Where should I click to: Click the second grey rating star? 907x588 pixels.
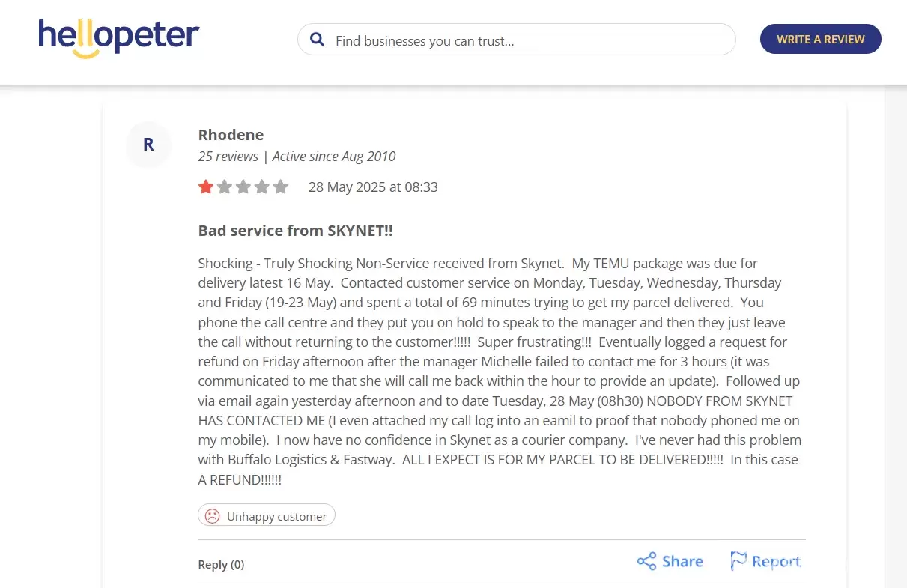225,187
